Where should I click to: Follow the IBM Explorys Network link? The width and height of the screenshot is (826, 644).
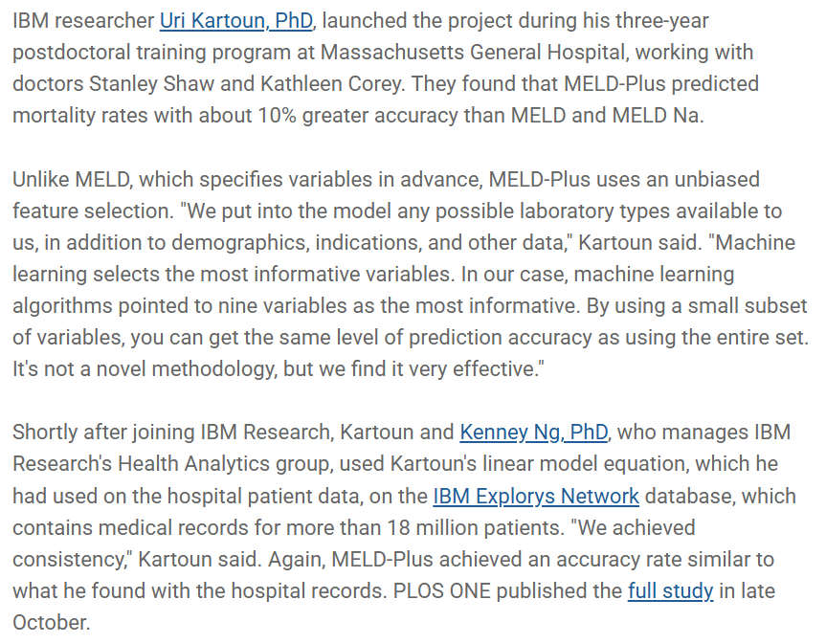[x=536, y=496]
